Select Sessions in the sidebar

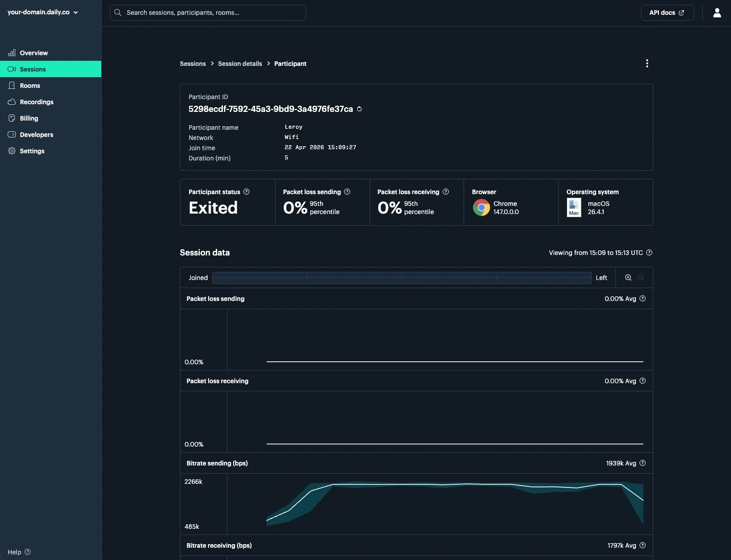pos(51,69)
